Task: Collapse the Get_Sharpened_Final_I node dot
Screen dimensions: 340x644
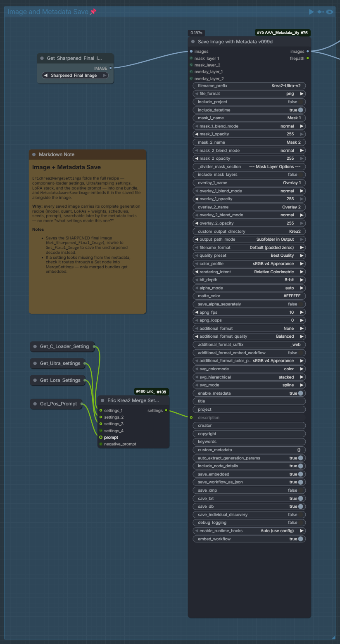Action: click(x=42, y=58)
